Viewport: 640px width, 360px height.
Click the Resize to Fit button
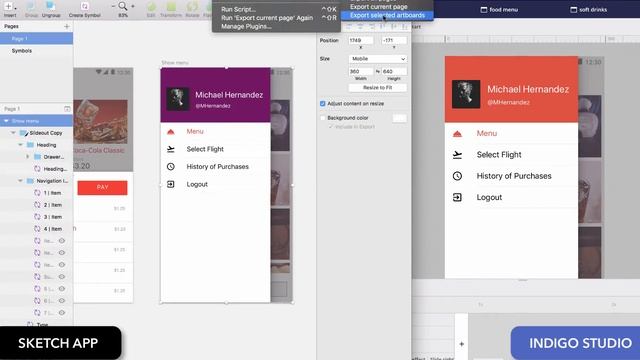(378, 88)
